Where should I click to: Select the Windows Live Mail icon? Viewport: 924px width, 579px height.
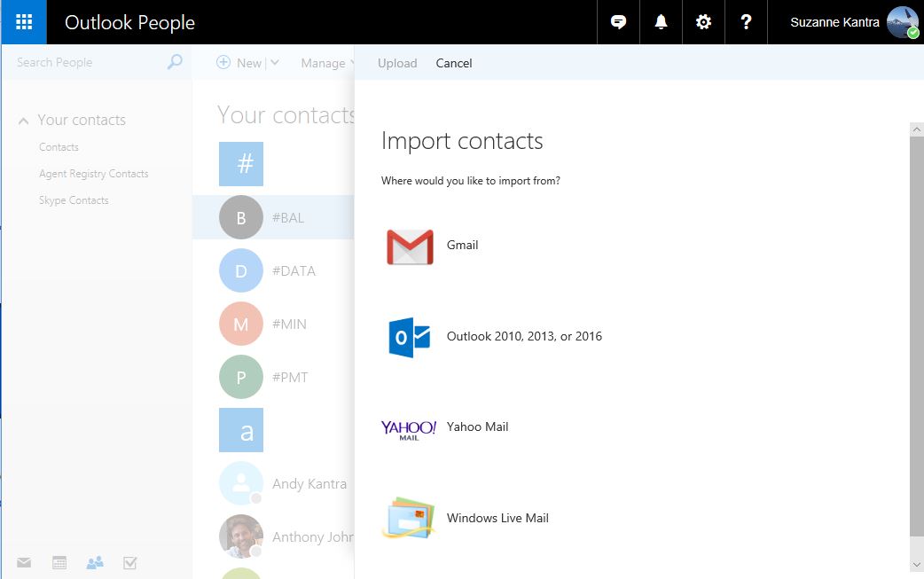tap(409, 519)
